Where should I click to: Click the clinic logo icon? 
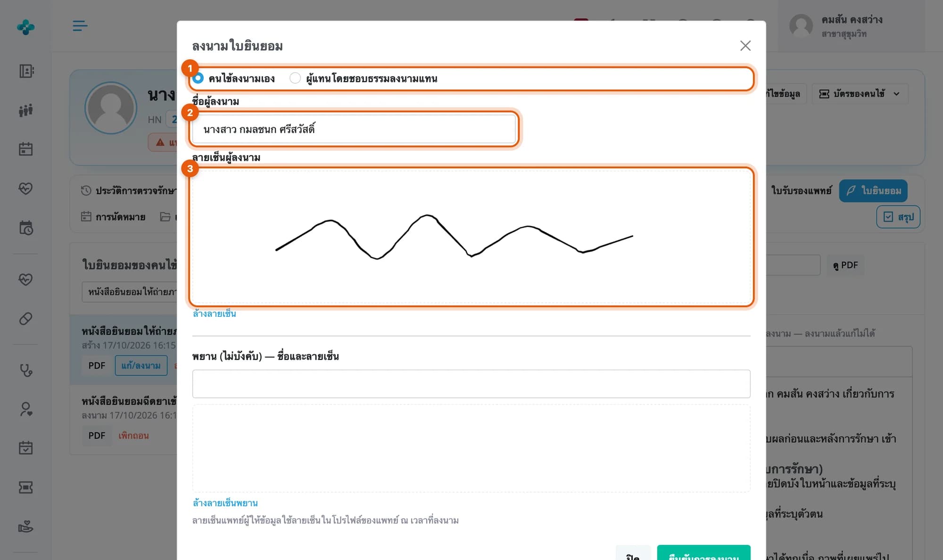(x=26, y=27)
